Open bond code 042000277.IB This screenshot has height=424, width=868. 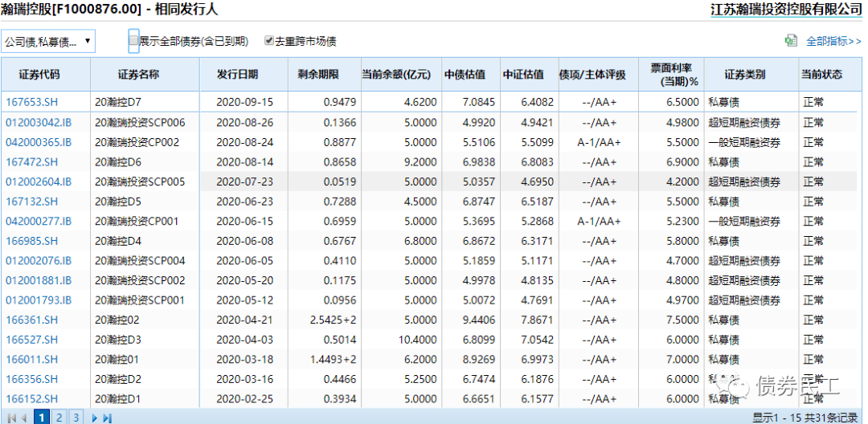(39, 221)
